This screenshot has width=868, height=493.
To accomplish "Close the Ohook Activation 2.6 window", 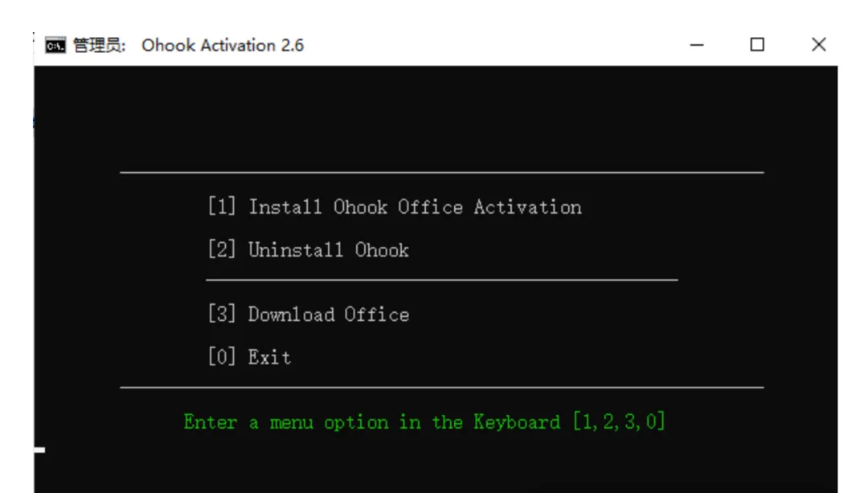I will coord(818,45).
